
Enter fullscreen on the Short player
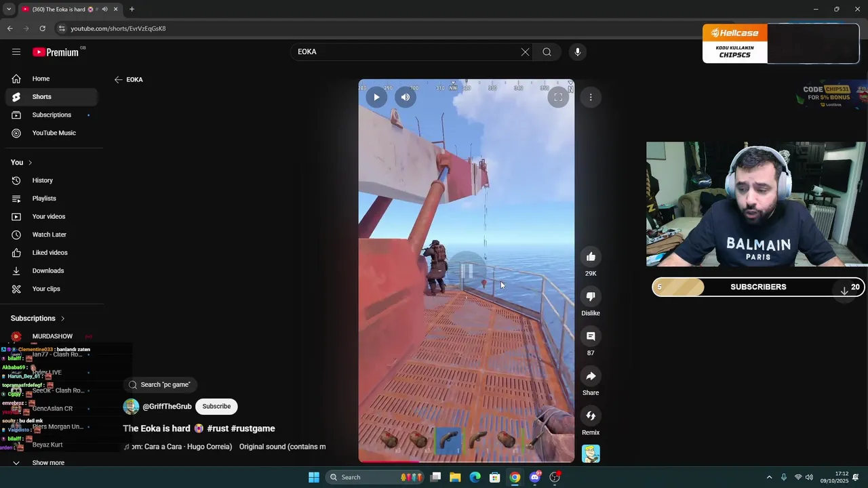558,97
